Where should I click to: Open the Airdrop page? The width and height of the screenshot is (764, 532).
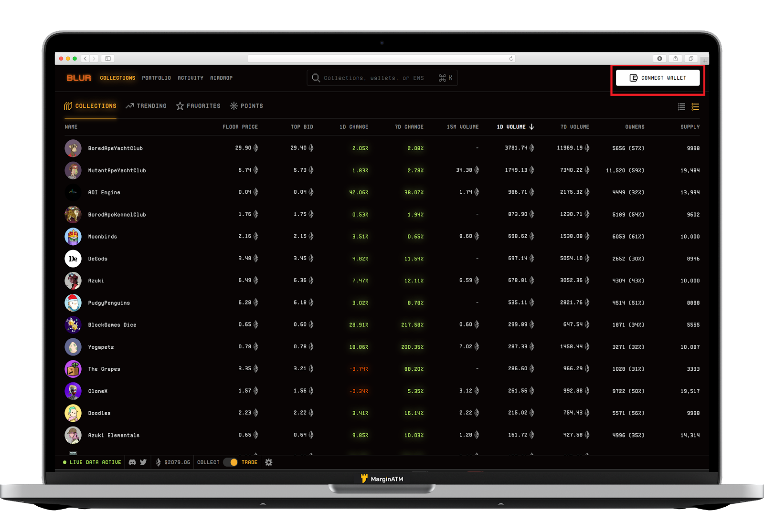(221, 78)
